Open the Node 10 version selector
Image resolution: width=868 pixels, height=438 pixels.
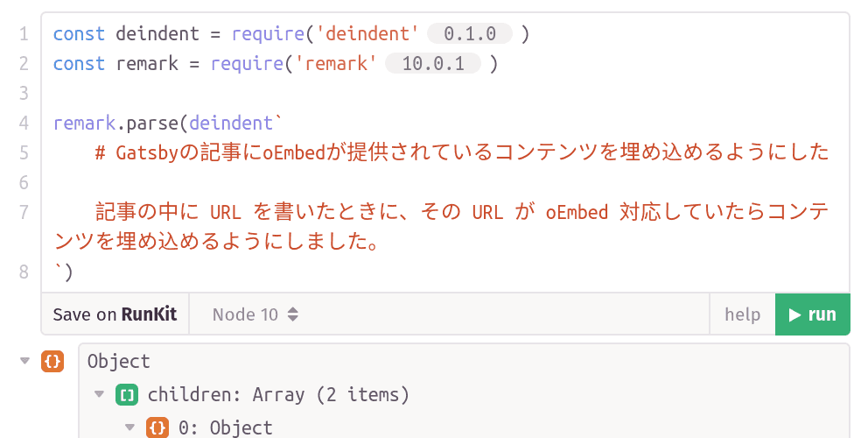pyautogui.click(x=255, y=314)
